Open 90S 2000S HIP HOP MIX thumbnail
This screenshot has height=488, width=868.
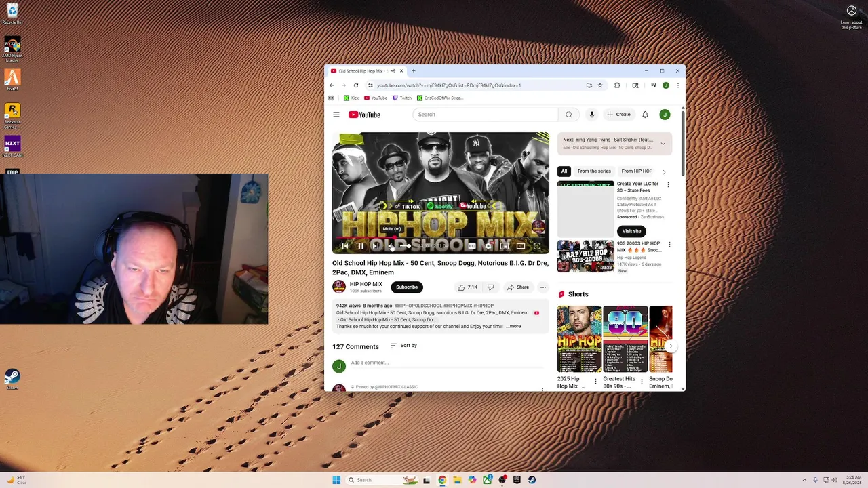(x=586, y=256)
